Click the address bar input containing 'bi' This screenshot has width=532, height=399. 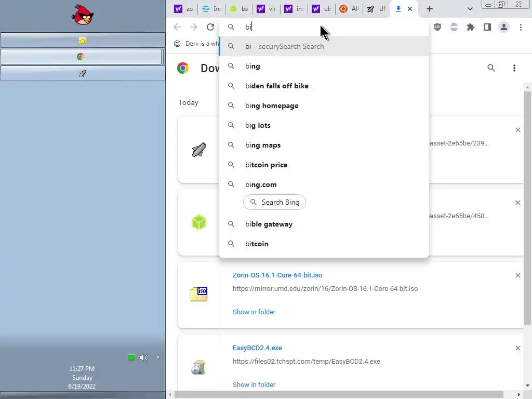pyautogui.click(x=324, y=27)
